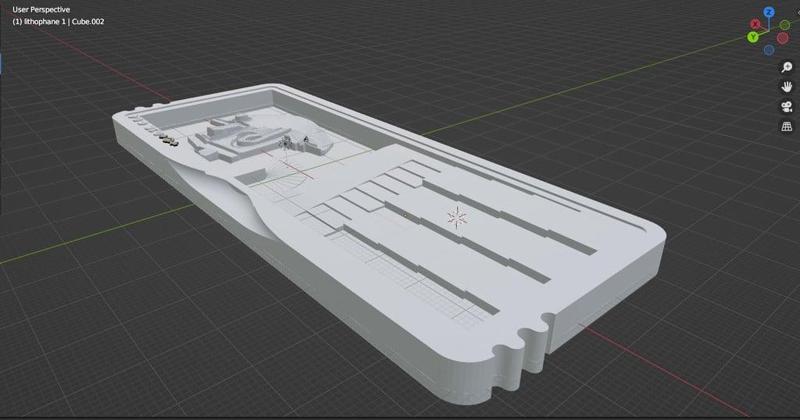Click the Zoom magnifier viewport icon
800x420 pixels.
coord(786,67)
